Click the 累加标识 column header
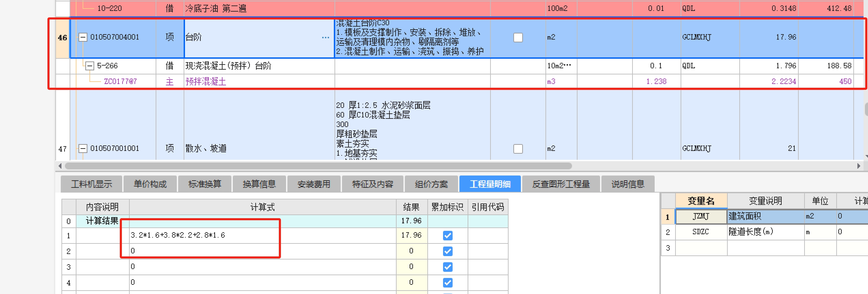 click(x=447, y=207)
